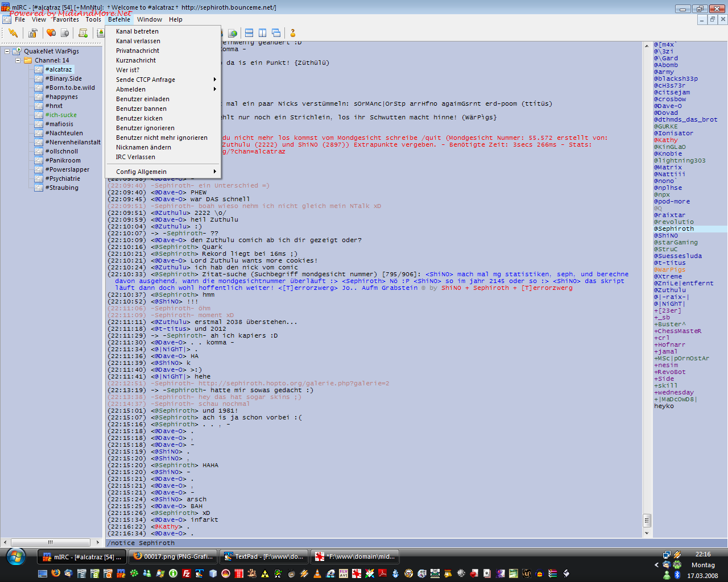Collapse the QuakeNet WarPigs tree node
Screen dimensions: 728x582
(x=7, y=51)
